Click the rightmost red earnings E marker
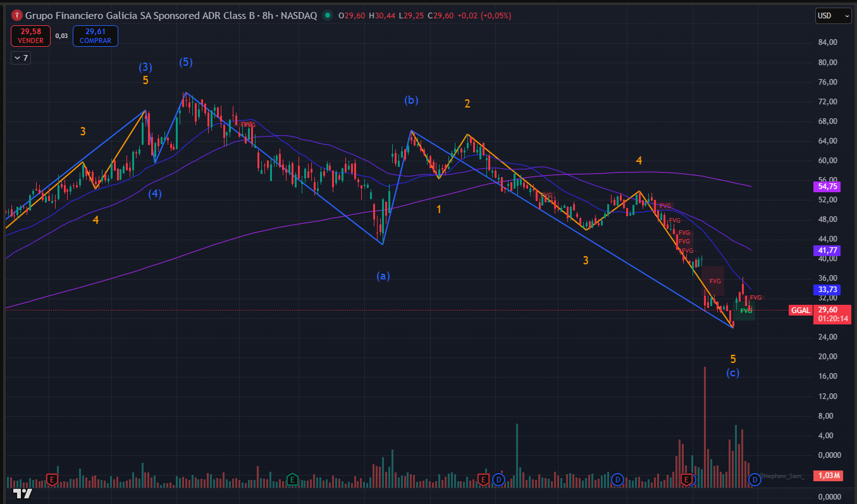Screen dimensions: 857x504 click(x=687, y=480)
